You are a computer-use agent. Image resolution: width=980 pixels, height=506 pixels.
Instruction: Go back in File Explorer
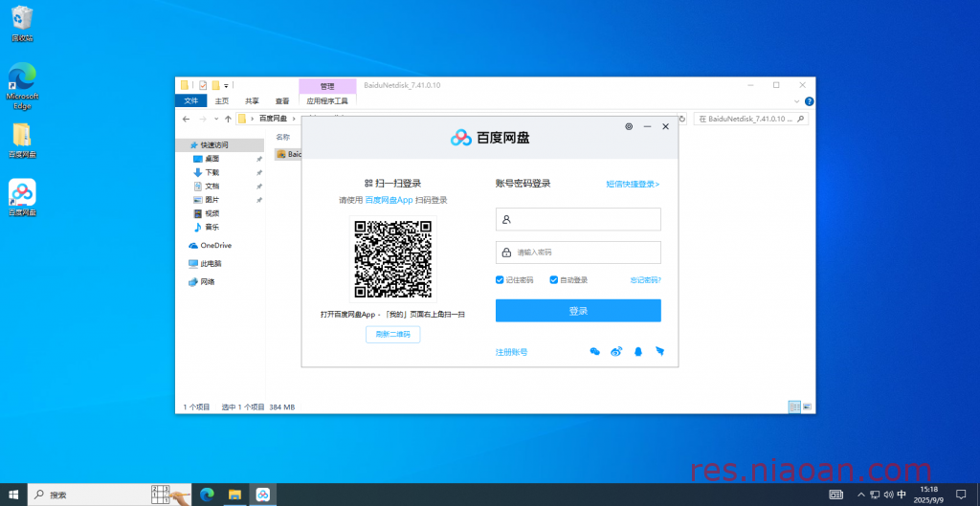tap(187, 119)
